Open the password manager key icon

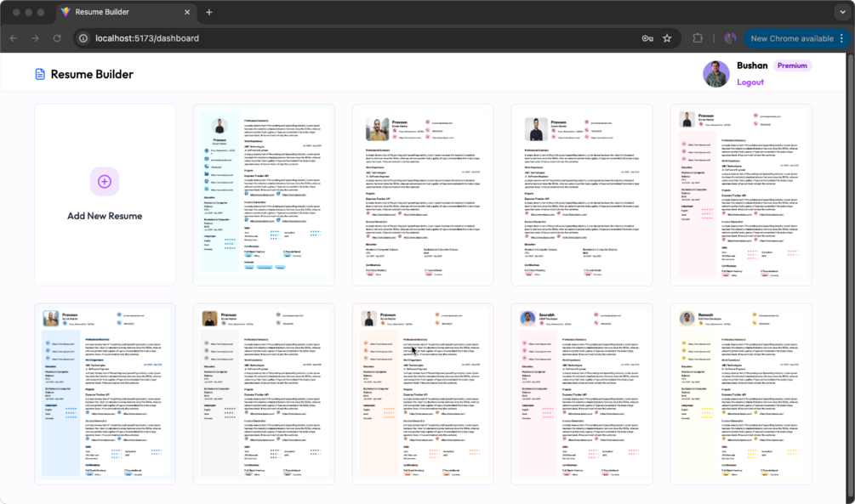(647, 38)
